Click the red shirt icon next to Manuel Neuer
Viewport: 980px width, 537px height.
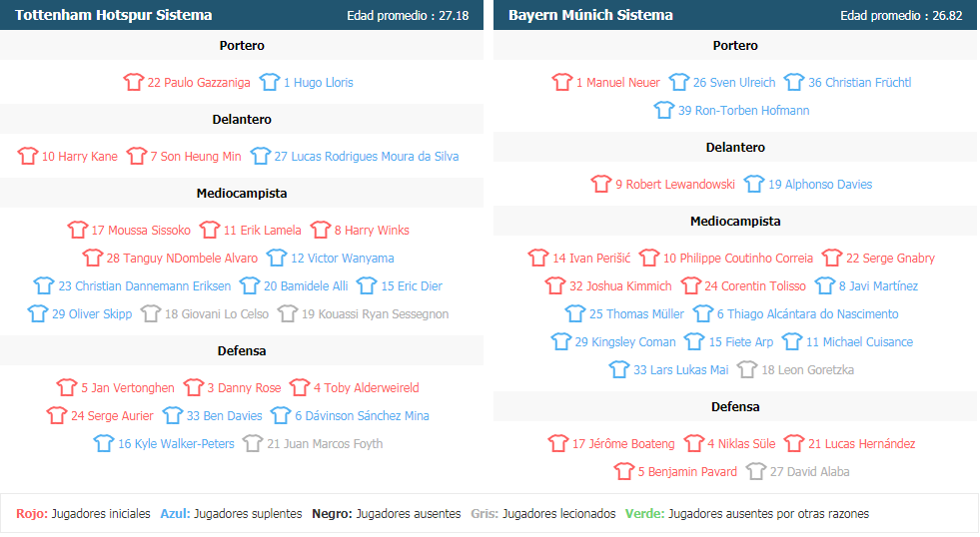(x=561, y=82)
